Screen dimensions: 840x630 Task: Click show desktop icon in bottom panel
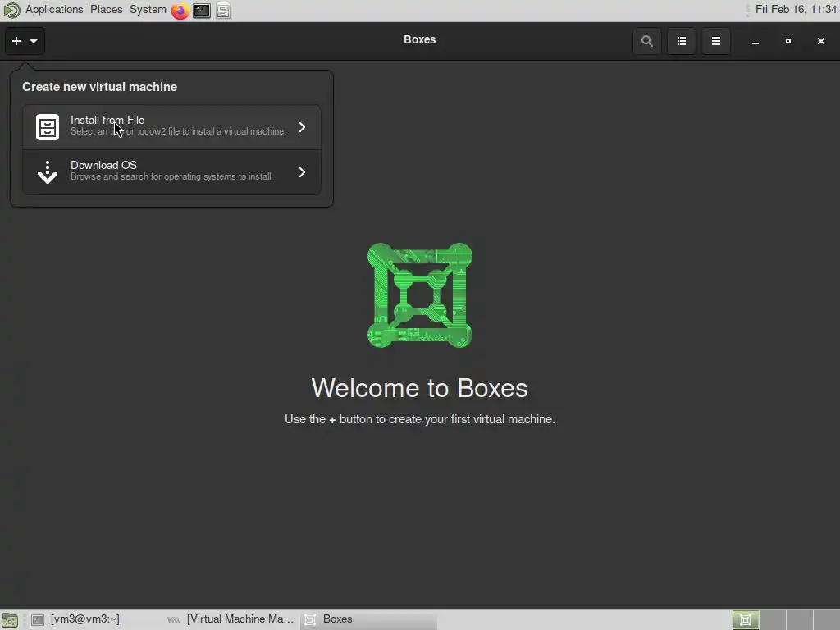click(10, 620)
